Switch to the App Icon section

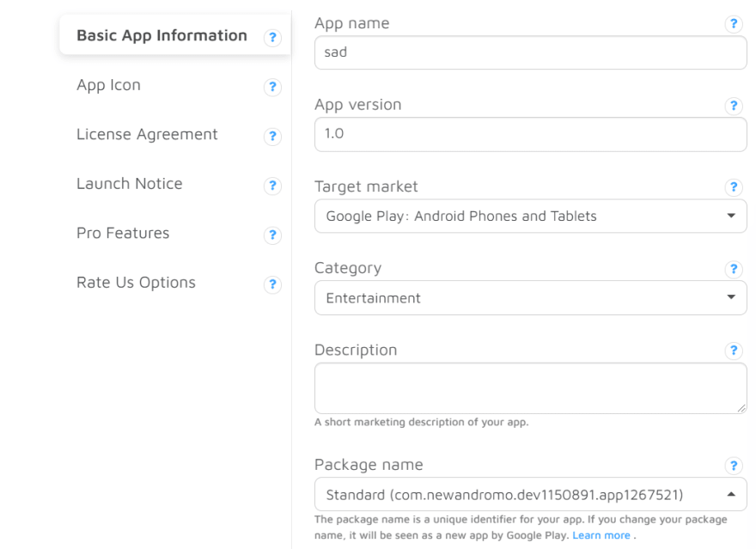[x=108, y=85]
